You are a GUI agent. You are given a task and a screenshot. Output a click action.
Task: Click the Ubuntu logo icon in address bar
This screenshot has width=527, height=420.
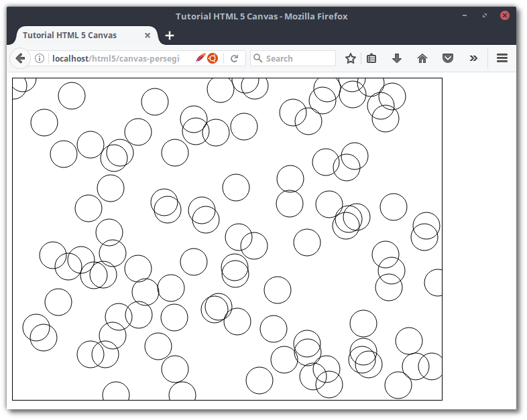coord(213,58)
